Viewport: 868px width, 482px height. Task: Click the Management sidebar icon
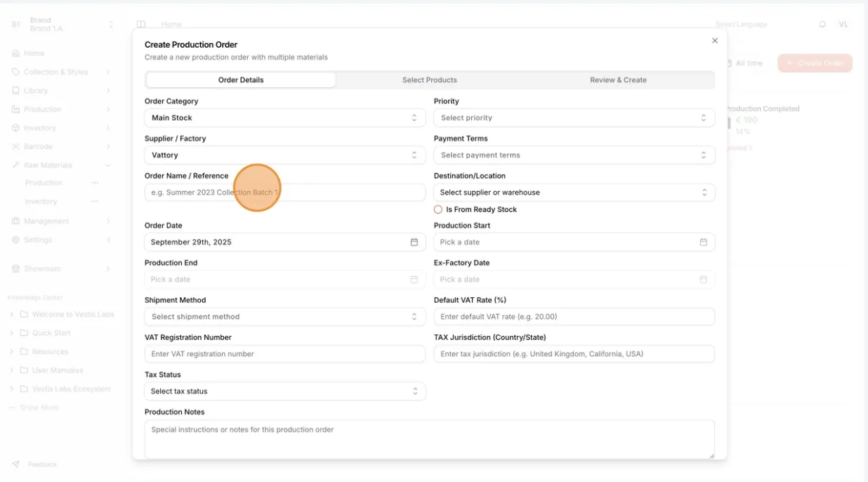(16, 221)
